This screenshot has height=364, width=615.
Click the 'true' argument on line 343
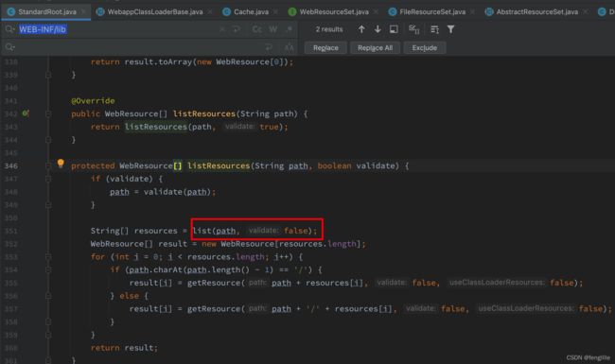pos(269,127)
